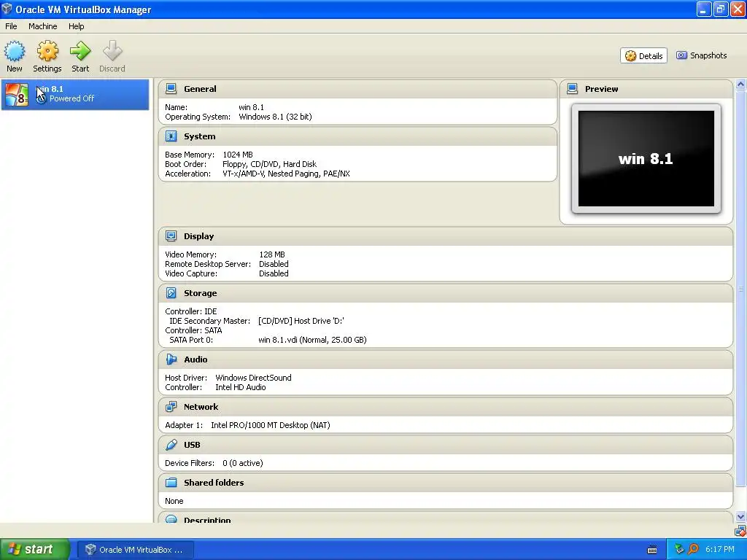Click the Video Capture 'Disabled' value
The width and height of the screenshot is (747, 560).
(x=274, y=273)
